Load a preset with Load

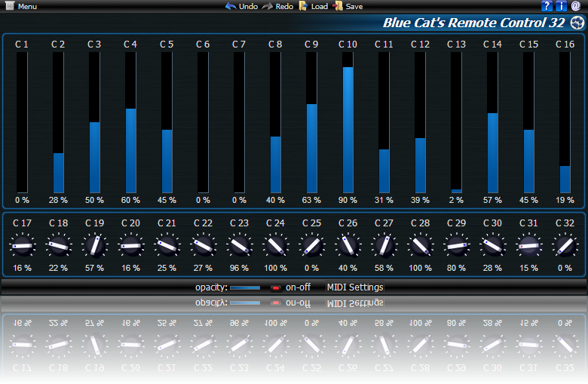(x=314, y=6)
